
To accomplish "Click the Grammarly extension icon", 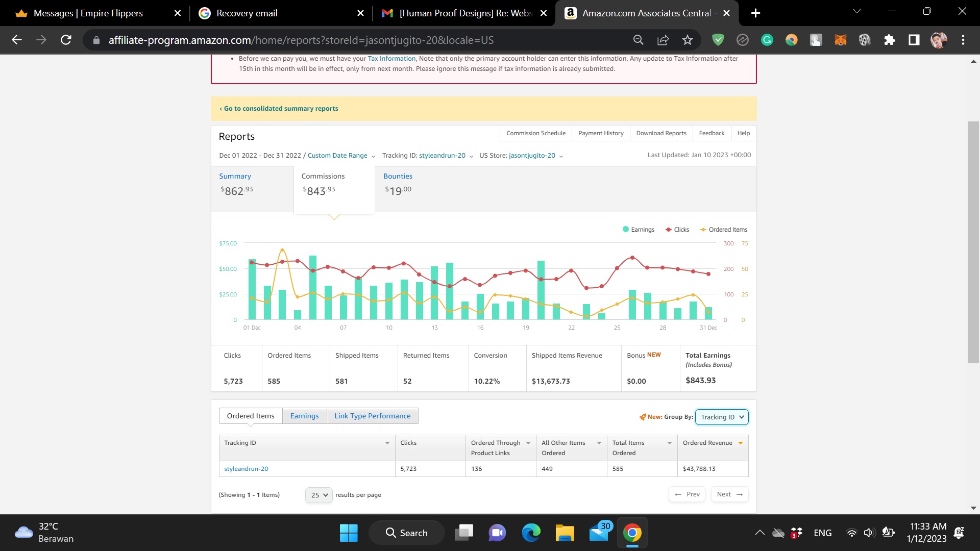I will [x=767, y=40].
